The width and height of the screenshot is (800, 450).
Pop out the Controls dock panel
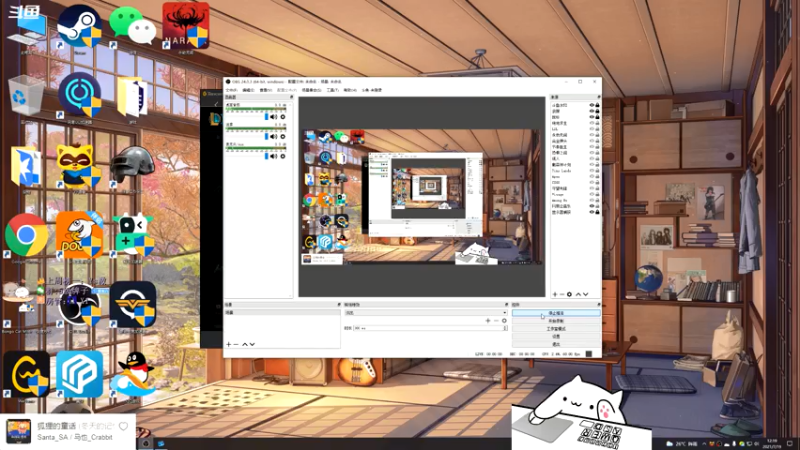(598, 305)
